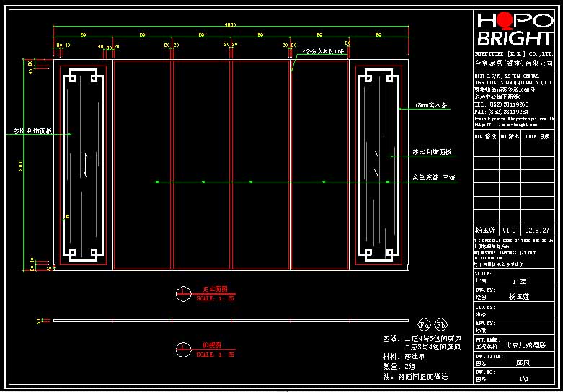Click the HOPO BRIGHT company logo
Image resolution: width=563 pixels, height=392 pixels.
pyautogui.click(x=515, y=29)
